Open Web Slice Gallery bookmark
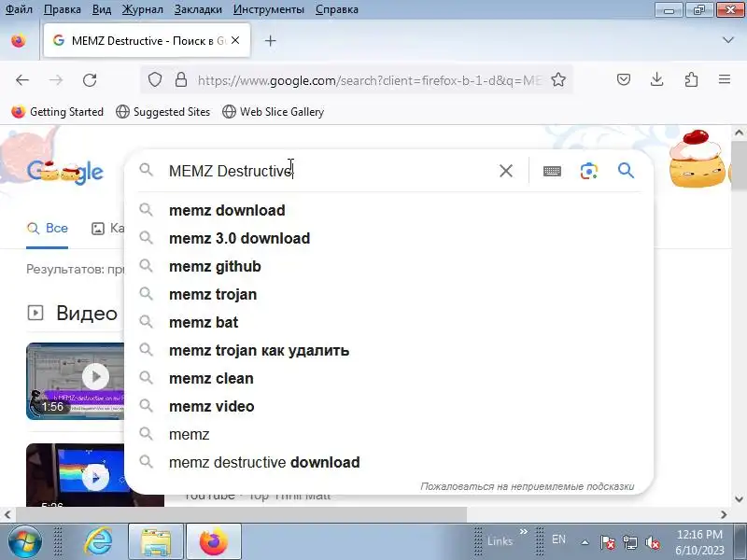 [273, 112]
